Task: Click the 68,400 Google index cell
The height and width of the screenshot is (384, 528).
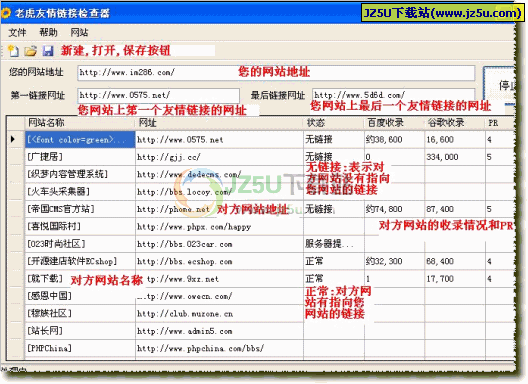Action: (455, 261)
